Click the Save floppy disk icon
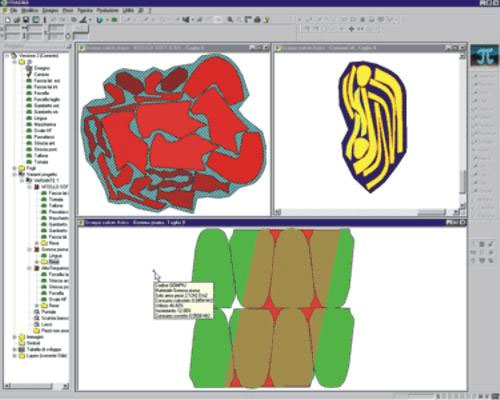 coord(26,20)
